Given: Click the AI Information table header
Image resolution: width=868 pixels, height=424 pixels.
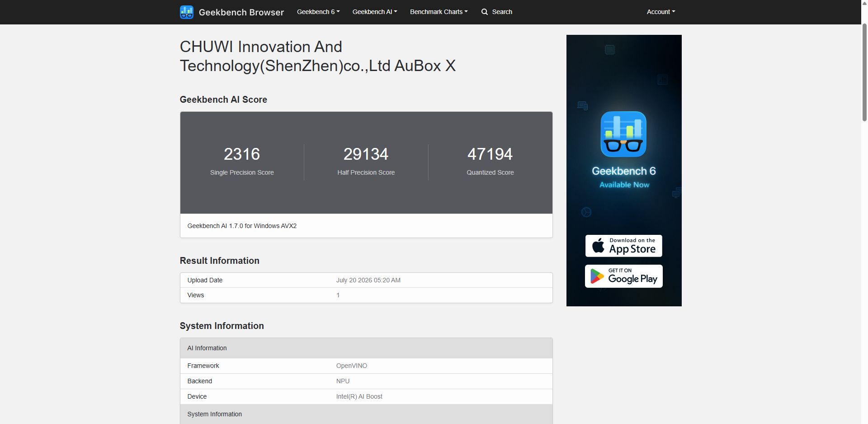Looking at the screenshot, I should [x=366, y=348].
